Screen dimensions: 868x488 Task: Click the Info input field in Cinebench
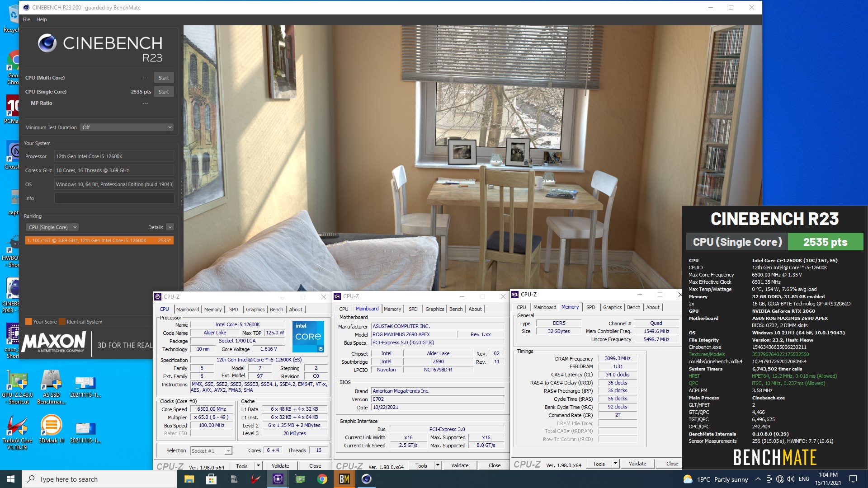[x=114, y=198]
